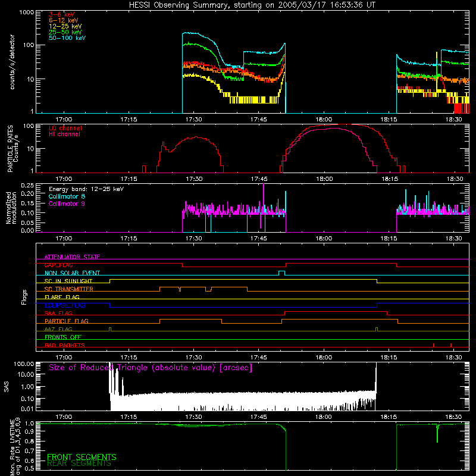Click 18:00 tick under particle rates plot
Image resolution: width=476 pixels, height=476 pixels.
[x=324, y=179]
